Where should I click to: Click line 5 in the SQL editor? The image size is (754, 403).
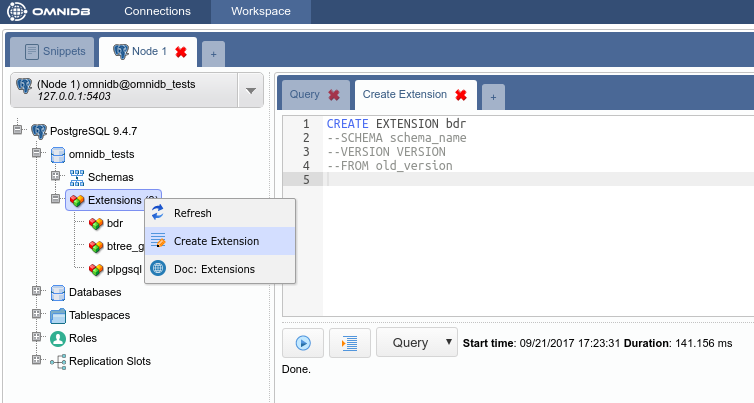[500, 179]
